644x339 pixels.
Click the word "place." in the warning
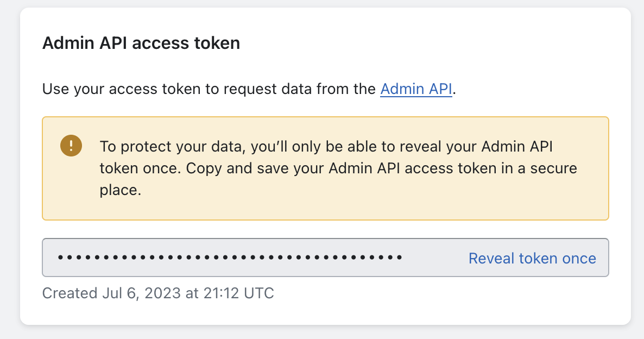[x=121, y=191]
